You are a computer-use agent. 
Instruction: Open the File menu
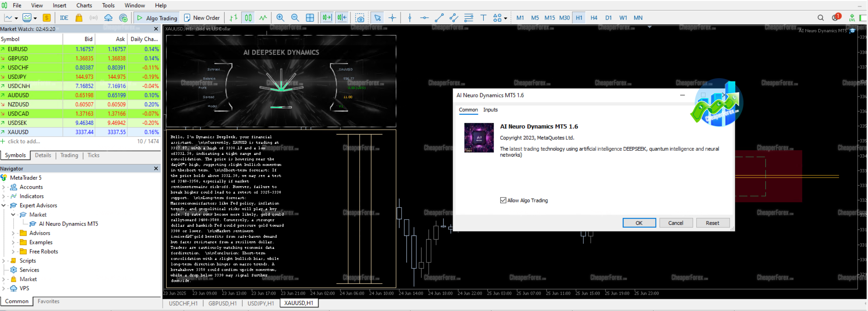(17, 5)
